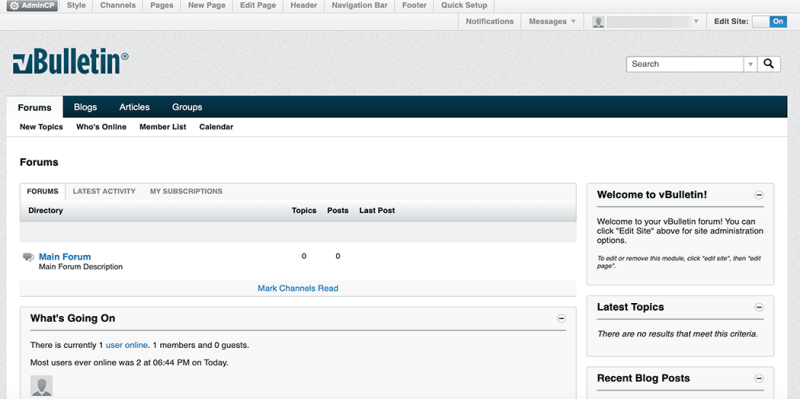
Task: Open New Topics sub-navigation link
Action: 41,127
